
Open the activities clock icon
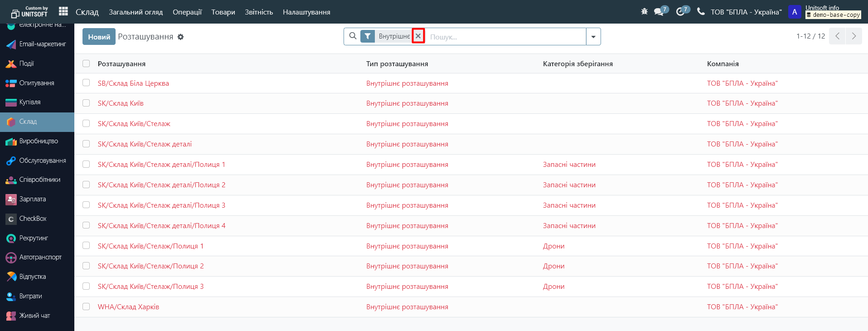680,12
